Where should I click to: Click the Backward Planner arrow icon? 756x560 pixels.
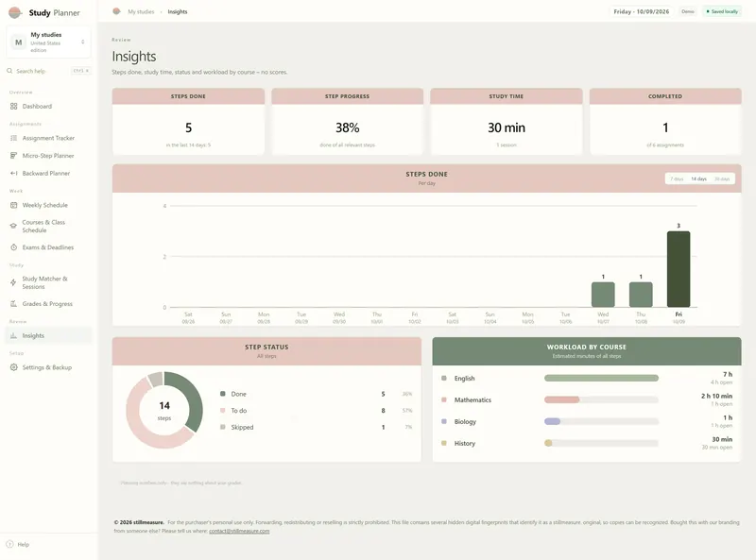tap(13, 173)
